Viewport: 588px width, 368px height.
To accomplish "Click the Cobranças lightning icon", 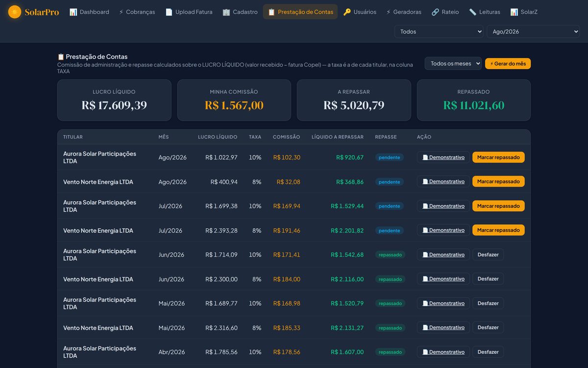I will [121, 12].
